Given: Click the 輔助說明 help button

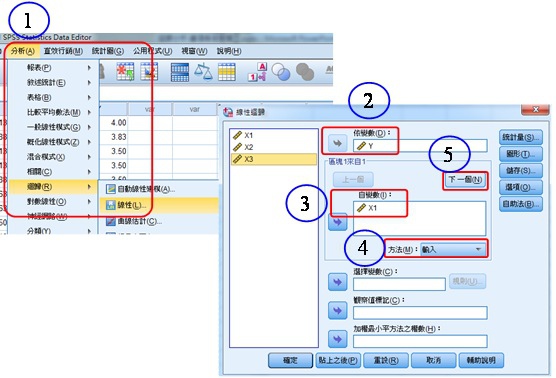Looking at the screenshot, I should (x=481, y=360).
